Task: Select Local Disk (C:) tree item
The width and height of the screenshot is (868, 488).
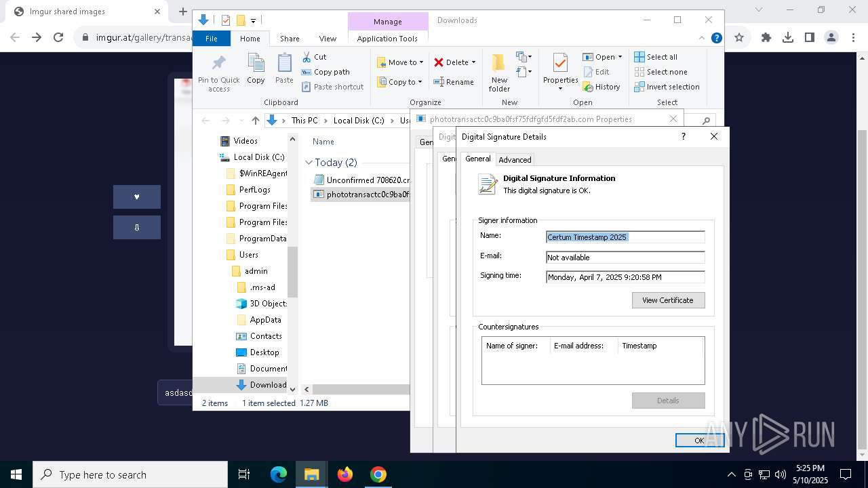Action: (259, 157)
